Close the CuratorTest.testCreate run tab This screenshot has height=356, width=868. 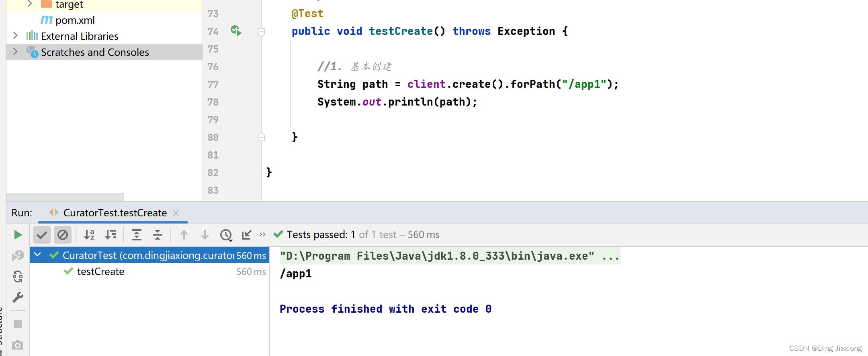(x=176, y=213)
